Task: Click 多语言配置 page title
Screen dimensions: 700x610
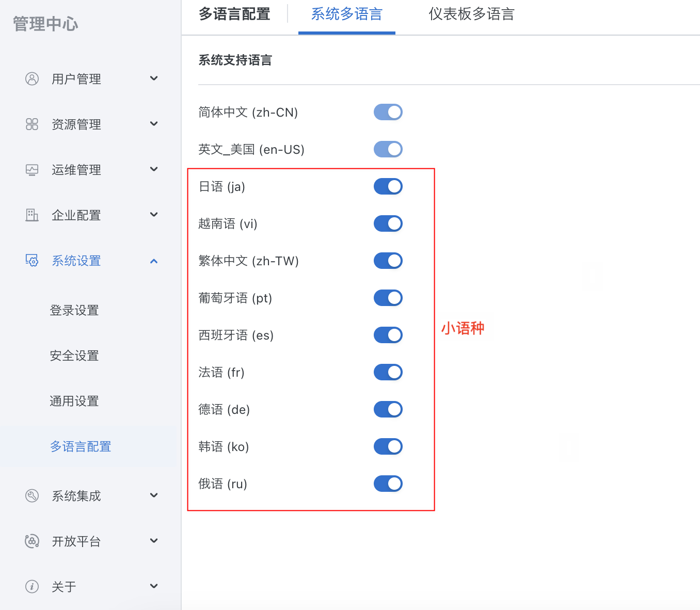Action: point(235,14)
